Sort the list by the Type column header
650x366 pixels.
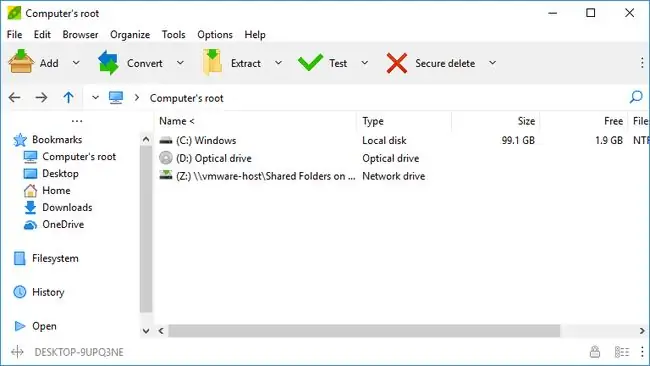tap(403, 121)
